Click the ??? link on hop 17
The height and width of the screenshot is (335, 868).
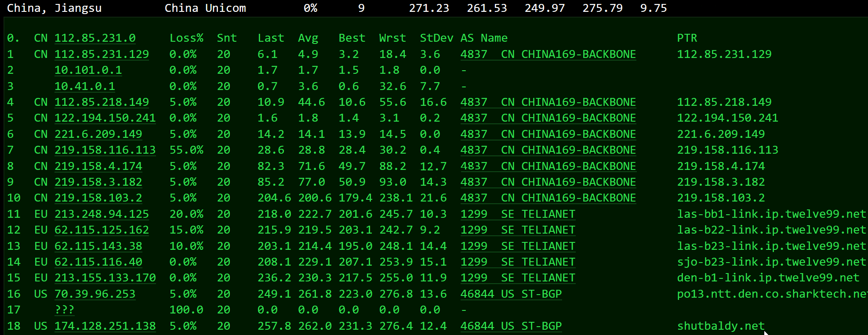(64, 310)
